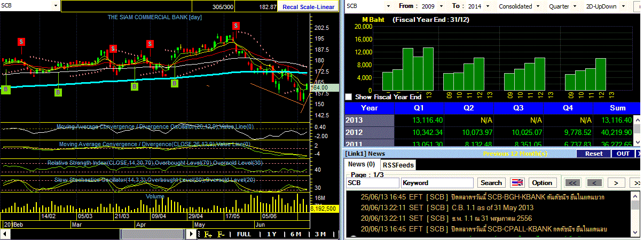This screenshot has height=240, width=644.
Task: Click the news list scroll up arrow
Action: pyautogui.click(x=635, y=196)
